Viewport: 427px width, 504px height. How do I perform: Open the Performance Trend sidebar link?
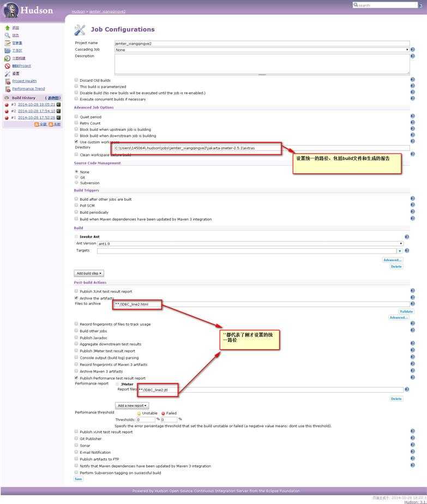coord(28,89)
